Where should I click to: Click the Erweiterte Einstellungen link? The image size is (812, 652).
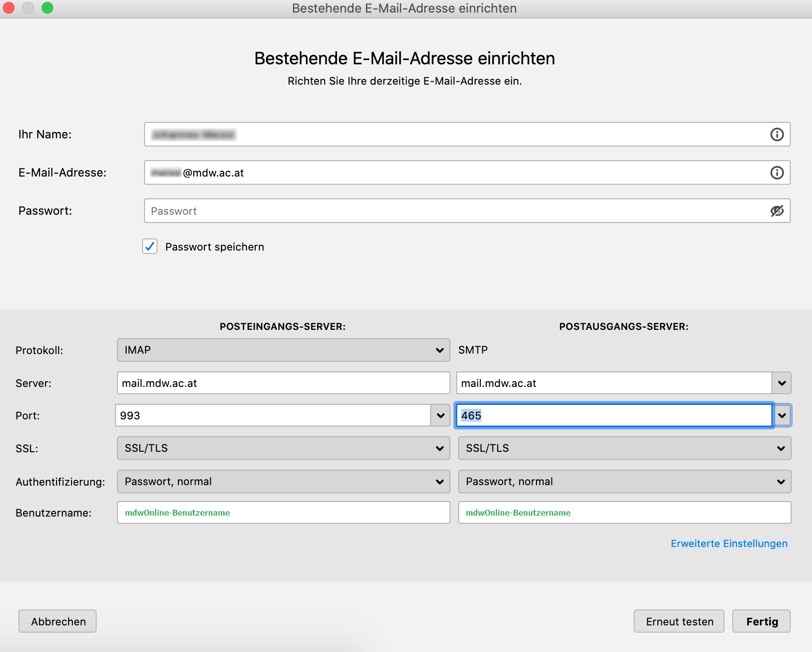coord(729,544)
